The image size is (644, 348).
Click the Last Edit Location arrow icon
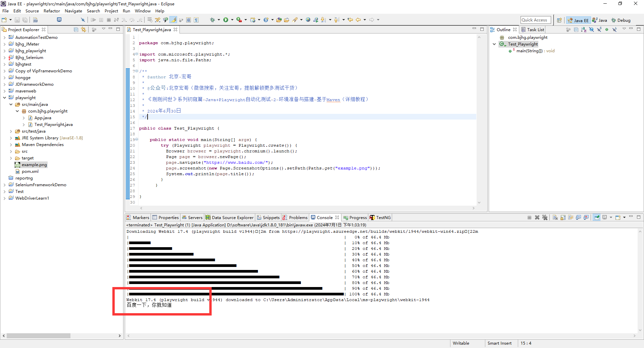tap(350, 20)
